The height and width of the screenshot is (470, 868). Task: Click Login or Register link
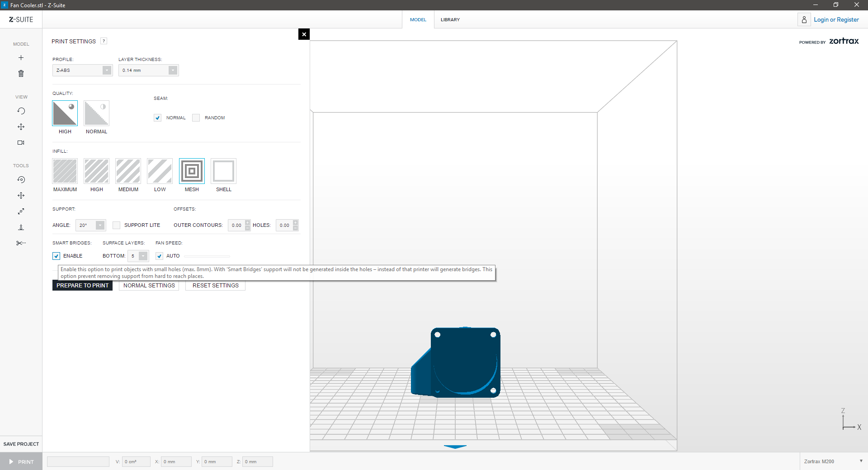point(836,20)
